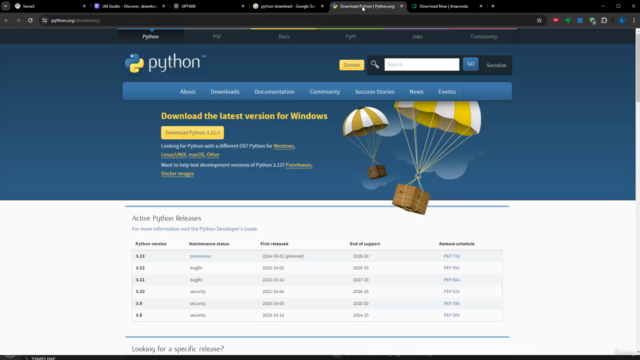Follow the Other OS link
This screenshot has width=640, height=360.
pyautogui.click(x=213, y=155)
